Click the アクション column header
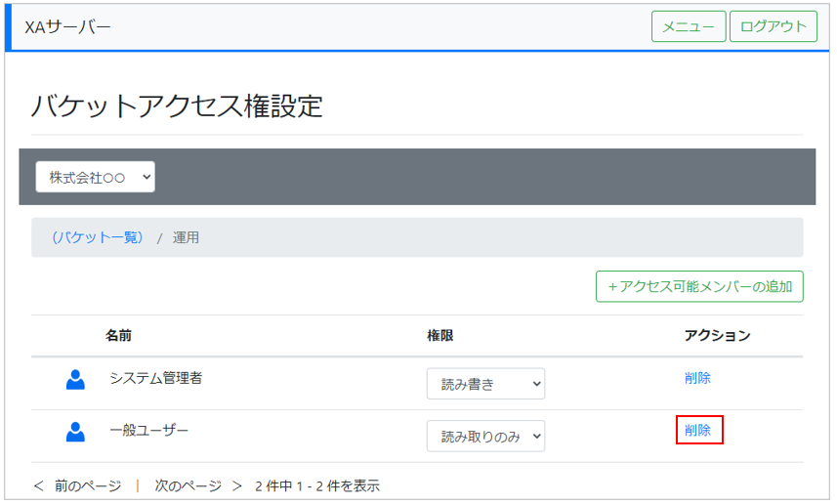Image resolution: width=837 pixels, height=504 pixels. [x=717, y=336]
